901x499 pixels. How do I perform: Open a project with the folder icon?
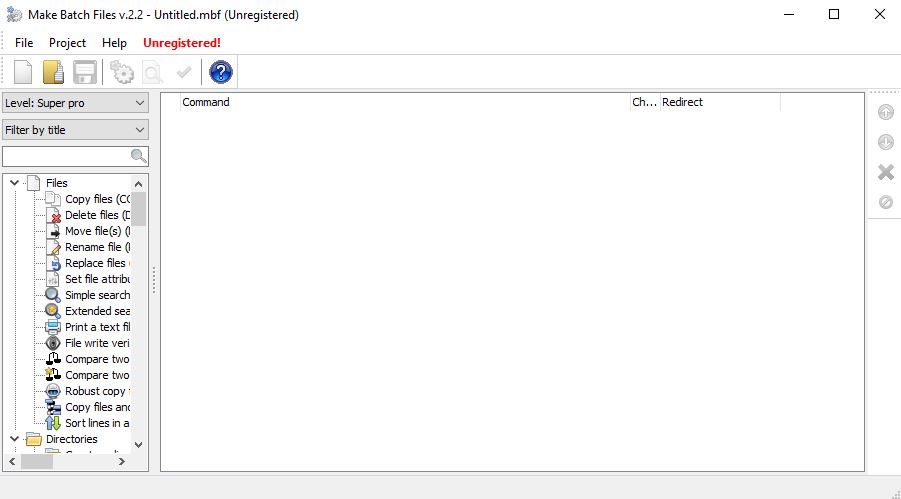pos(53,72)
